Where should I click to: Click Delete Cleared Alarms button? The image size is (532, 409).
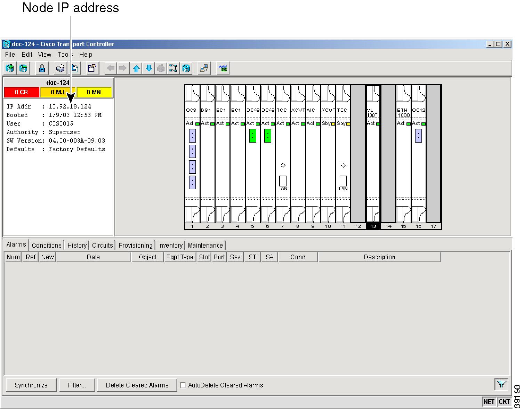(x=137, y=385)
